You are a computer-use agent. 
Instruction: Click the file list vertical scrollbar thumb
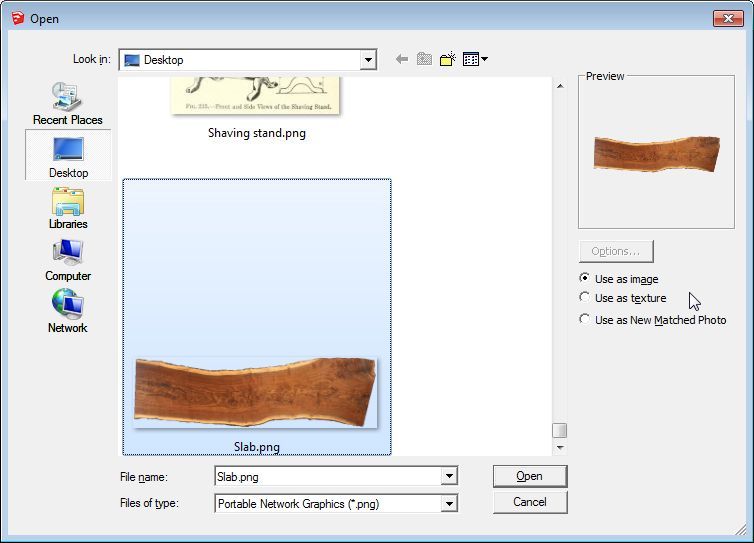(x=560, y=430)
